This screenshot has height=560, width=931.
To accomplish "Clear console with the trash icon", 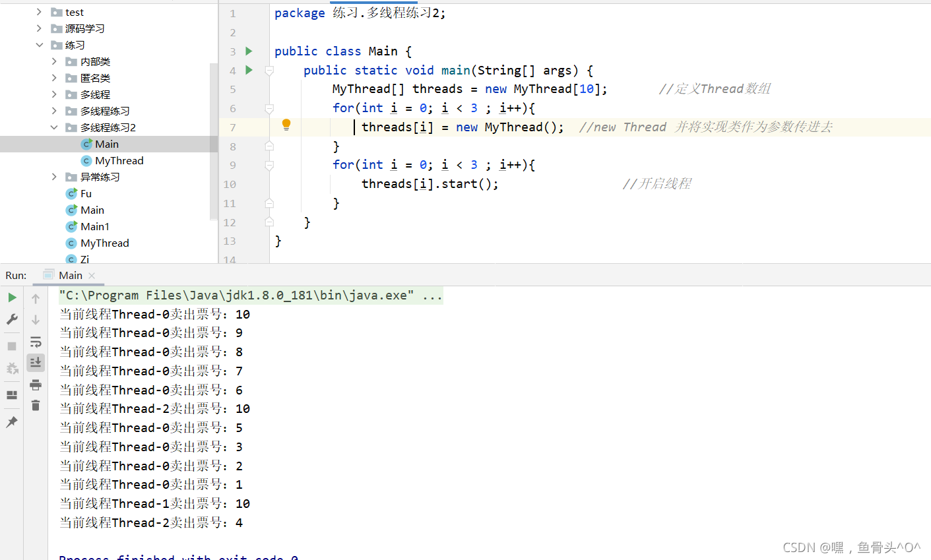I will (x=36, y=406).
